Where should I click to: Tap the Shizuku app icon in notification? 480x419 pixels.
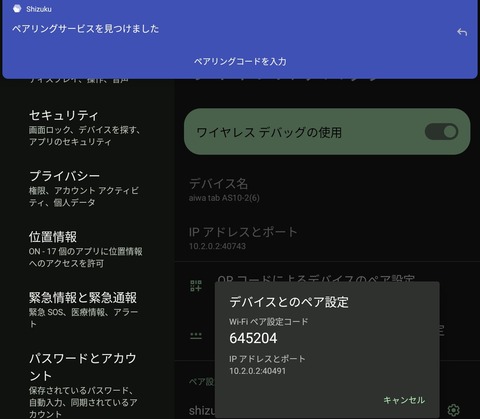pos(17,9)
